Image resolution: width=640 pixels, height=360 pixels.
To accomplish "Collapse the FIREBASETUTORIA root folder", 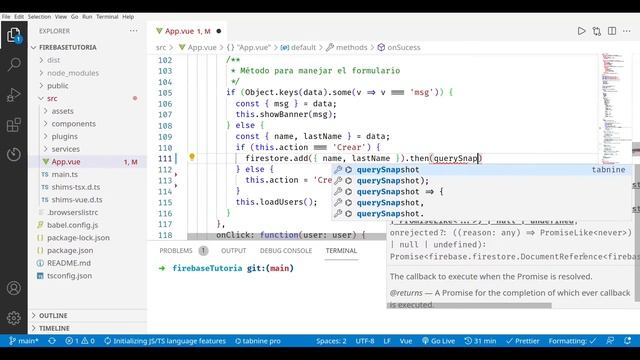I will click(88, 47).
